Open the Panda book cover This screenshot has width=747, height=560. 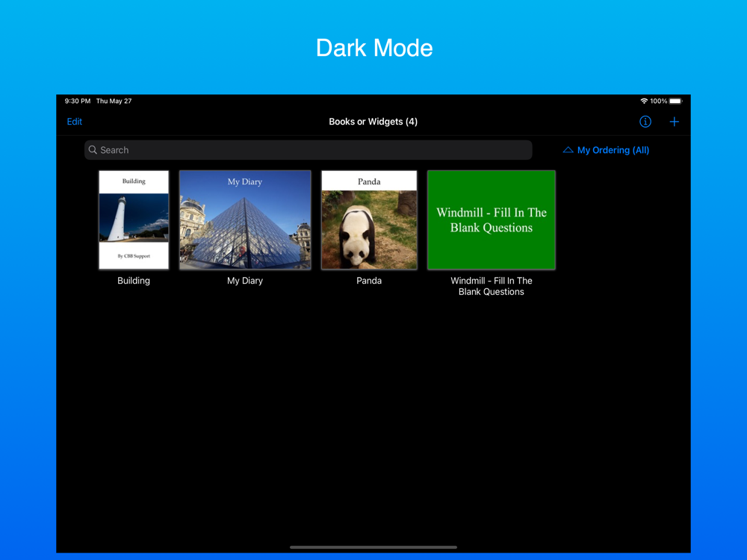coord(369,220)
